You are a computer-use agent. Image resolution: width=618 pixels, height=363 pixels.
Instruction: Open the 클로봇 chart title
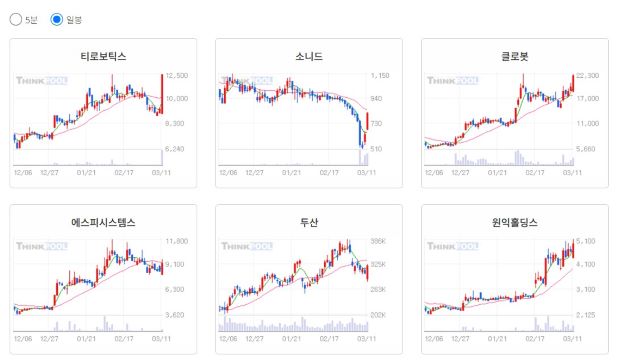coord(515,56)
